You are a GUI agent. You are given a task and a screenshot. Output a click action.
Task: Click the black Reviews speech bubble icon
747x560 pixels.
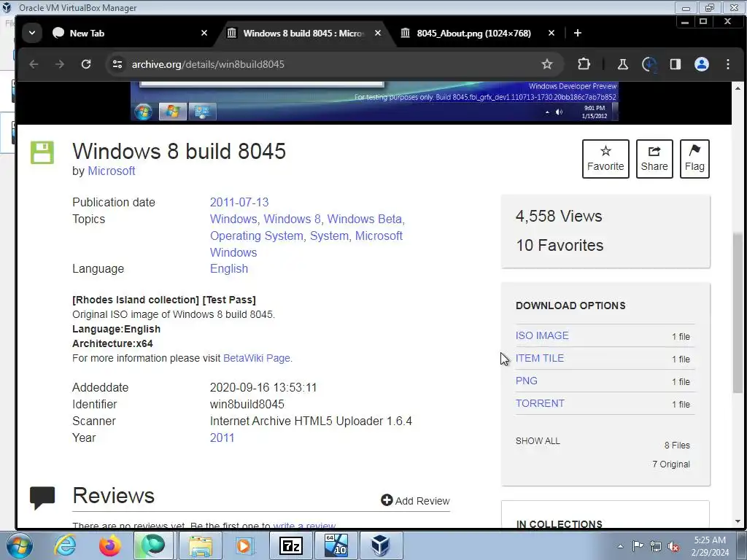(x=42, y=497)
